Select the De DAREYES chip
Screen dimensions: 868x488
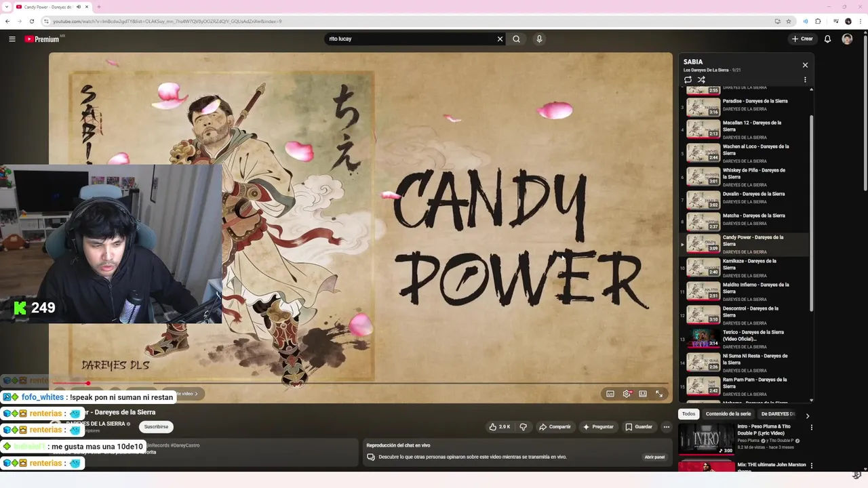pos(778,414)
